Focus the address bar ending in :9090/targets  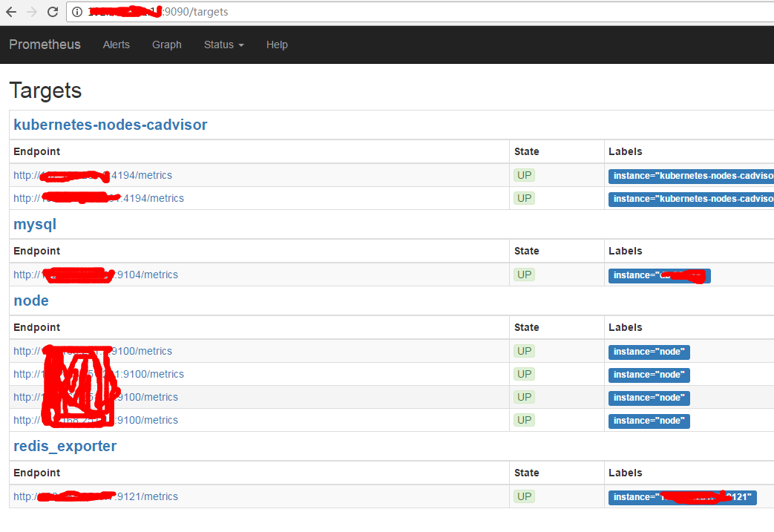[419, 12]
